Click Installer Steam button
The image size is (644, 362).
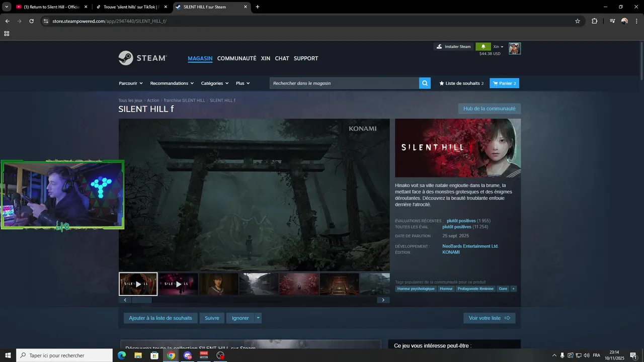click(454, 47)
